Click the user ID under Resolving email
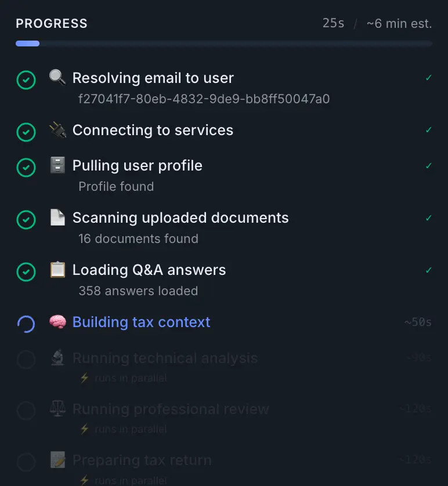This screenshot has height=486, width=448. pos(204,99)
